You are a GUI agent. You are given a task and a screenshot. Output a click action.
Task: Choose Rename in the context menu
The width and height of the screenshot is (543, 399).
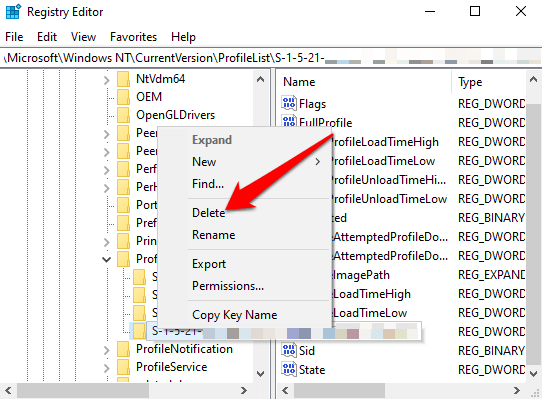(x=214, y=235)
